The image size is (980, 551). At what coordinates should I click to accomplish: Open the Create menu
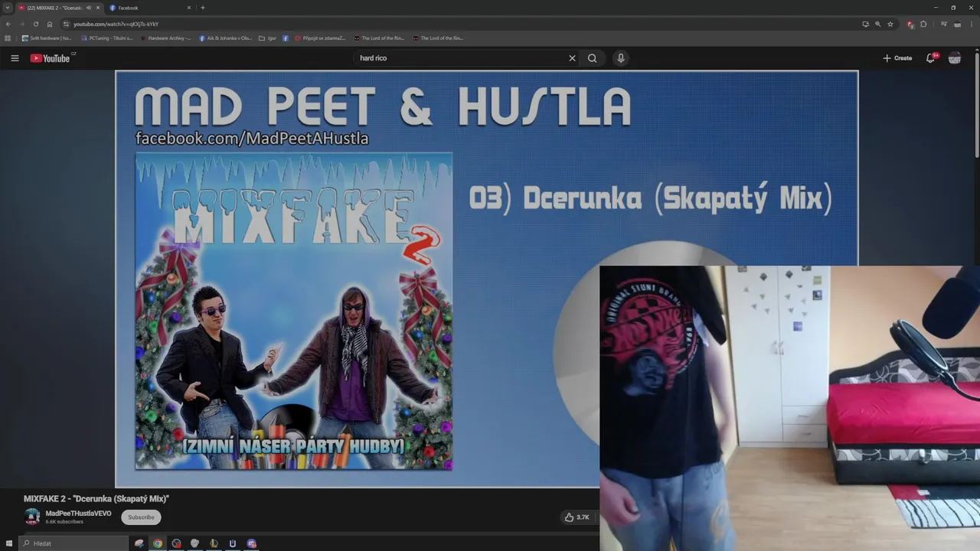897,58
